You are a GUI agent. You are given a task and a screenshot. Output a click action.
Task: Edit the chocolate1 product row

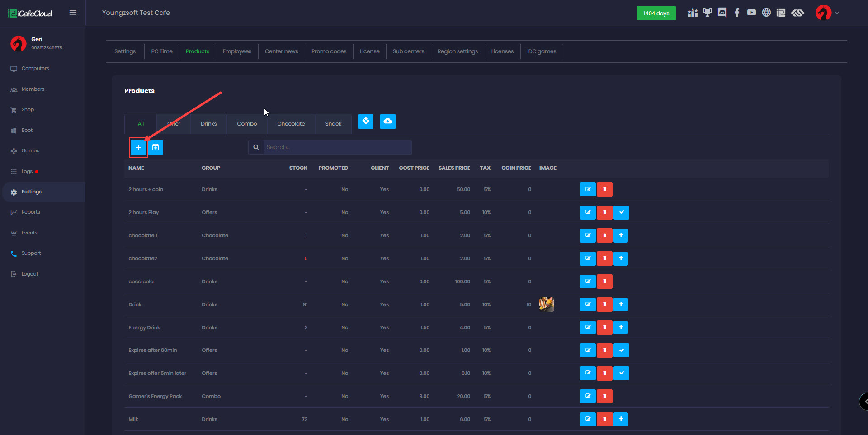click(587, 235)
